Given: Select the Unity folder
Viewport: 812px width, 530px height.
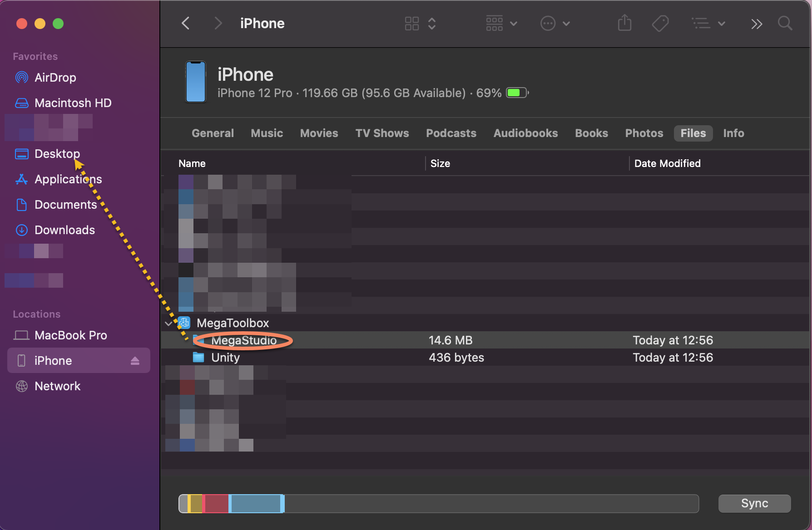Looking at the screenshot, I should pyautogui.click(x=225, y=358).
